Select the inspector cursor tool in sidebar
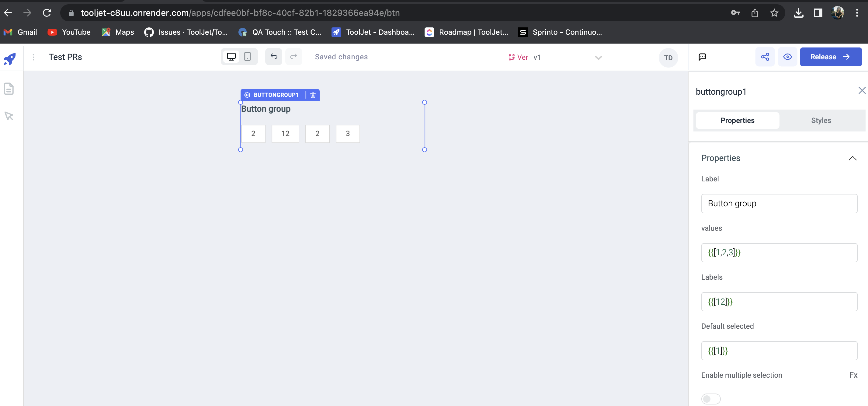 click(9, 116)
